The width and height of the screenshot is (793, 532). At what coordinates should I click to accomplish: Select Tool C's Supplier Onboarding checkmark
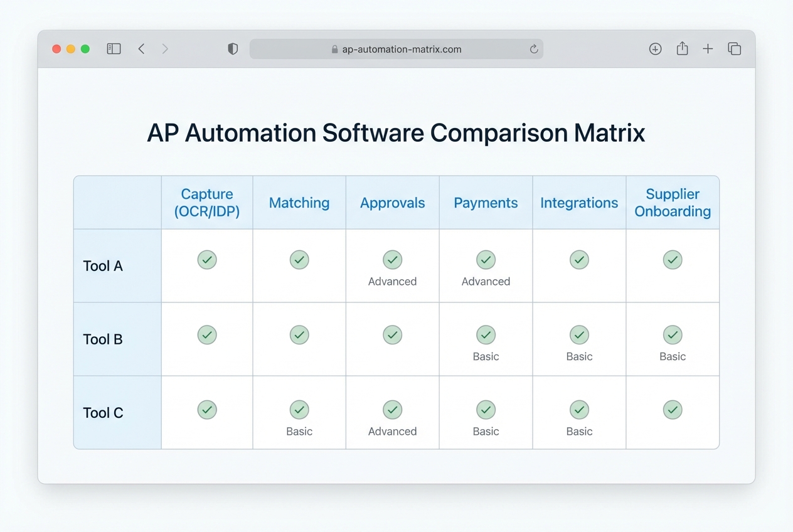point(672,410)
